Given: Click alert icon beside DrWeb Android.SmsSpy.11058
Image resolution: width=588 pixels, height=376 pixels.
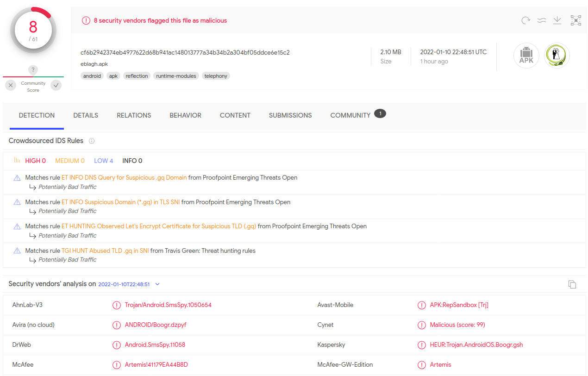Looking at the screenshot, I should [x=117, y=345].
